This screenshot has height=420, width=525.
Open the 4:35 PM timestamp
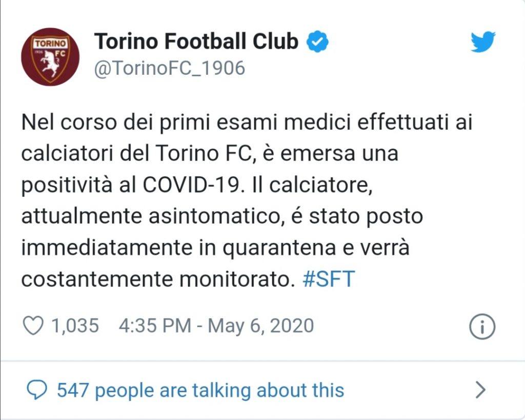point(155,326)
